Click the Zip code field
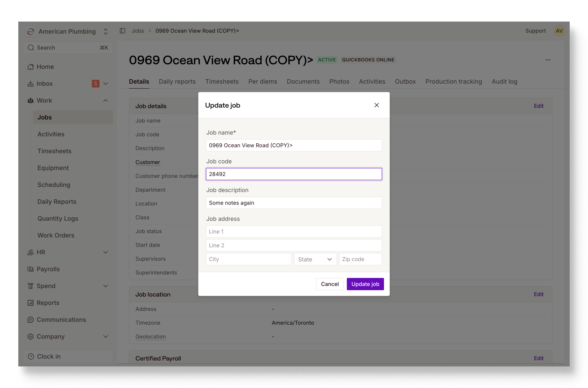This screenshot has width=588, height=388. (x=360, y=259)
